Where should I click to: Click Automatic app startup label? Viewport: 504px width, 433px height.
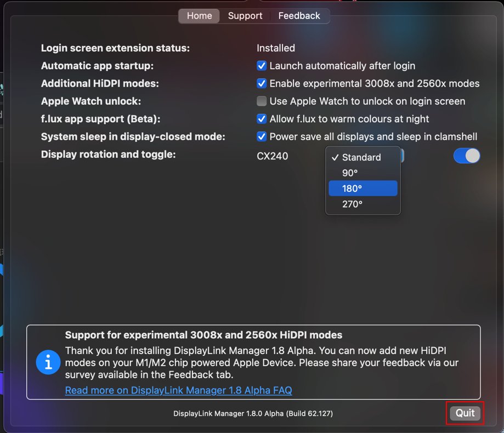tap(97, 66)
